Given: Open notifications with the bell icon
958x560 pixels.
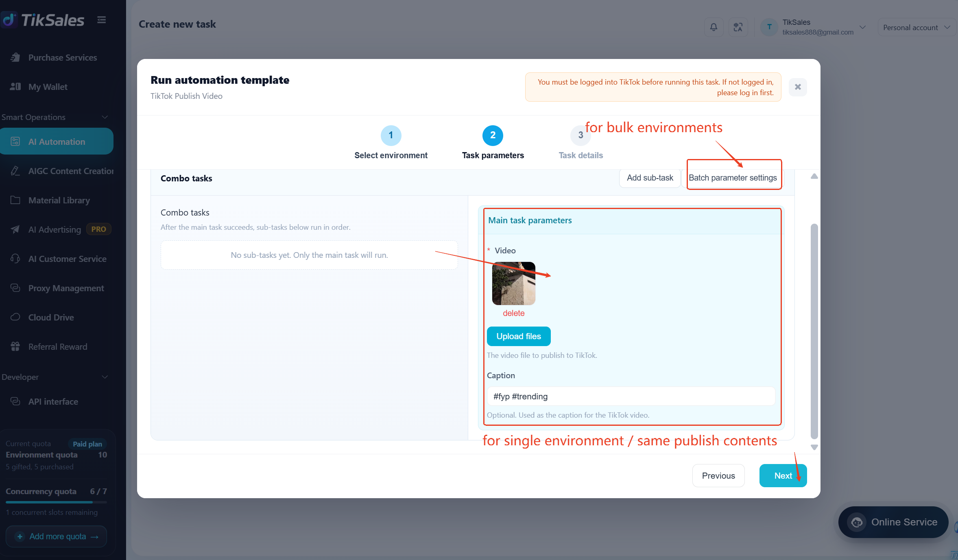Looking at the screenshot, I should (x=714, y=27).
